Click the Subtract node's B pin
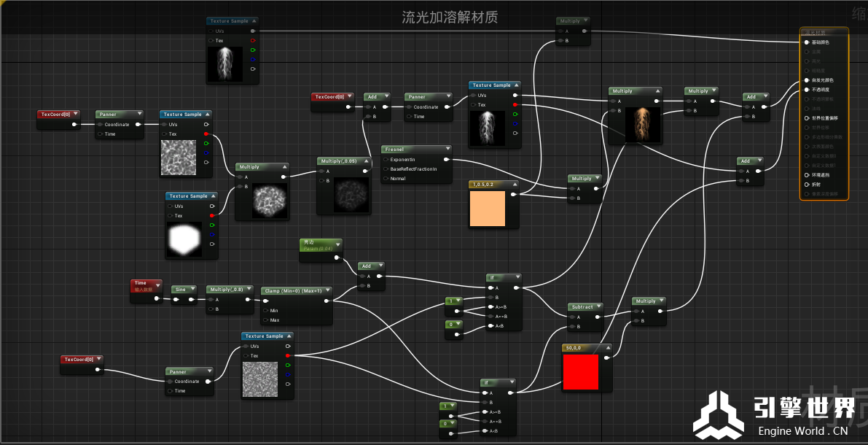 [x=572, y=326]
